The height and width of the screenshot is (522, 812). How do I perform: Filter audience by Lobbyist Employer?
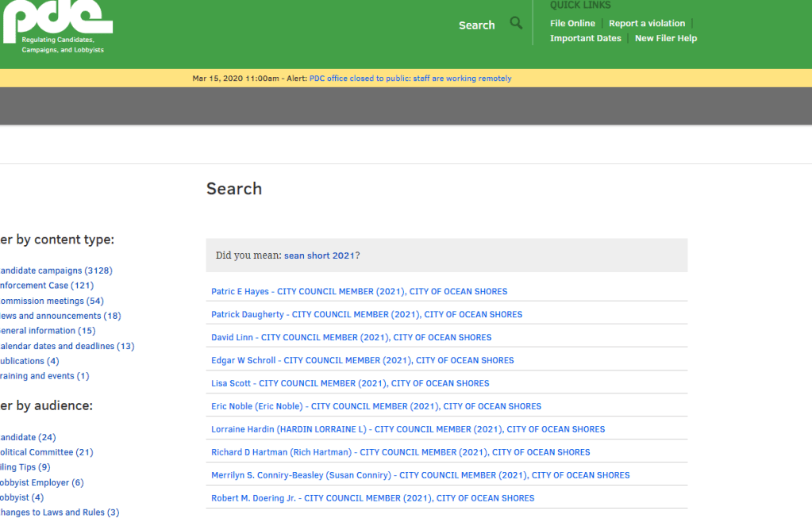tap(41, 483)
